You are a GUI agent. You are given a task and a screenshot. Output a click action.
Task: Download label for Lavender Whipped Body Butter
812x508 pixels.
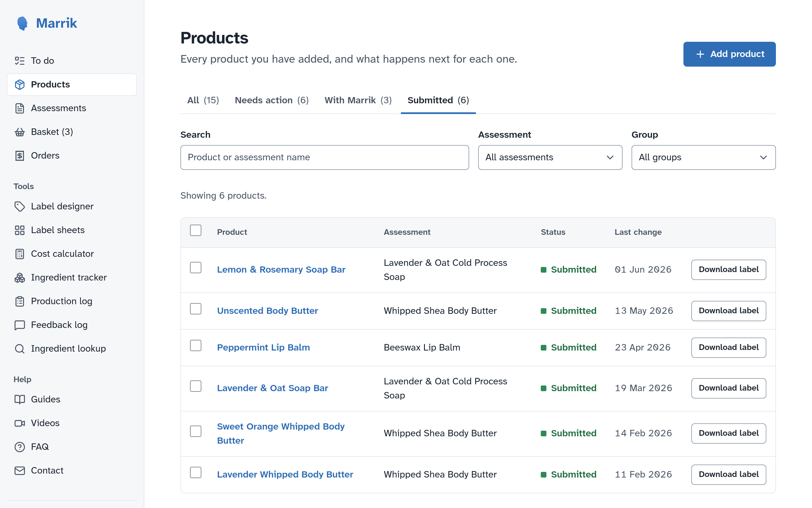coord(729,474)
